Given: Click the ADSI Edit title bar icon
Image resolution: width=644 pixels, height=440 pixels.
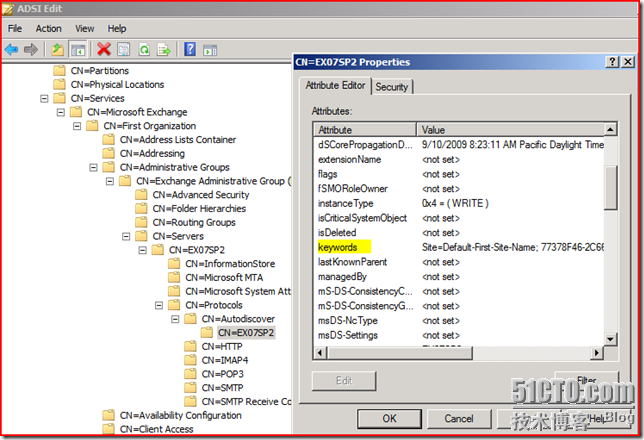Looking at the screenshot, I should 8,9.
